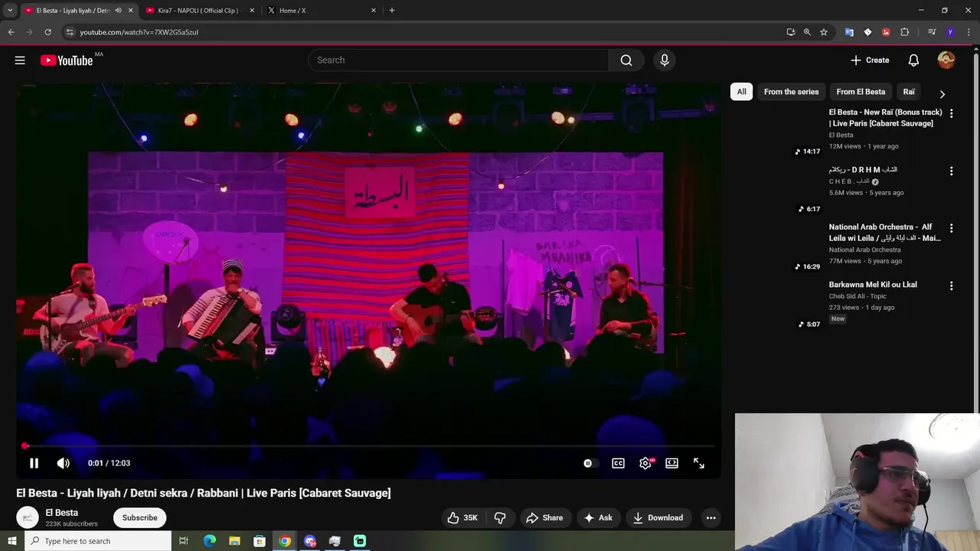
Task: Click the Windows taskbar search box
Action: coord(98,541)
